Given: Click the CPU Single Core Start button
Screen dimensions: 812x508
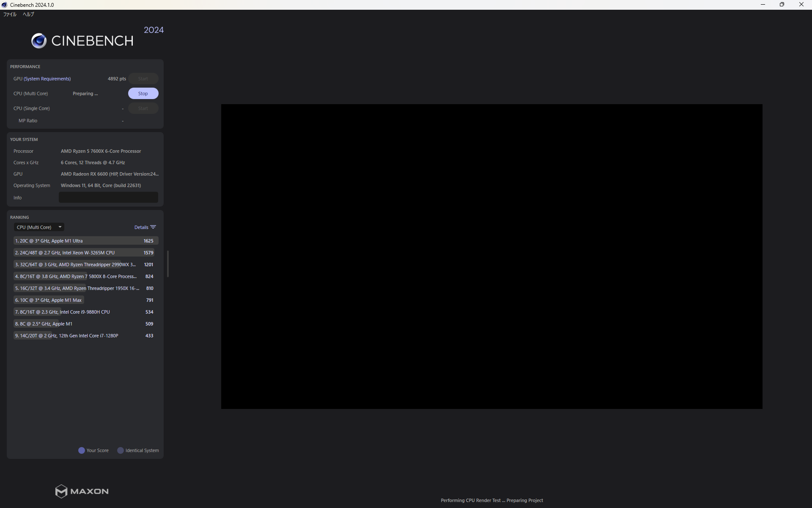Looking at the screenshot, I should pos(143,108).
